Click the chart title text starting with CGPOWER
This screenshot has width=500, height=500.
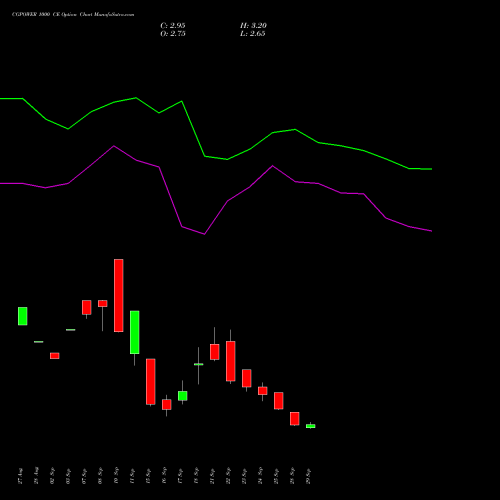point(73,15)
